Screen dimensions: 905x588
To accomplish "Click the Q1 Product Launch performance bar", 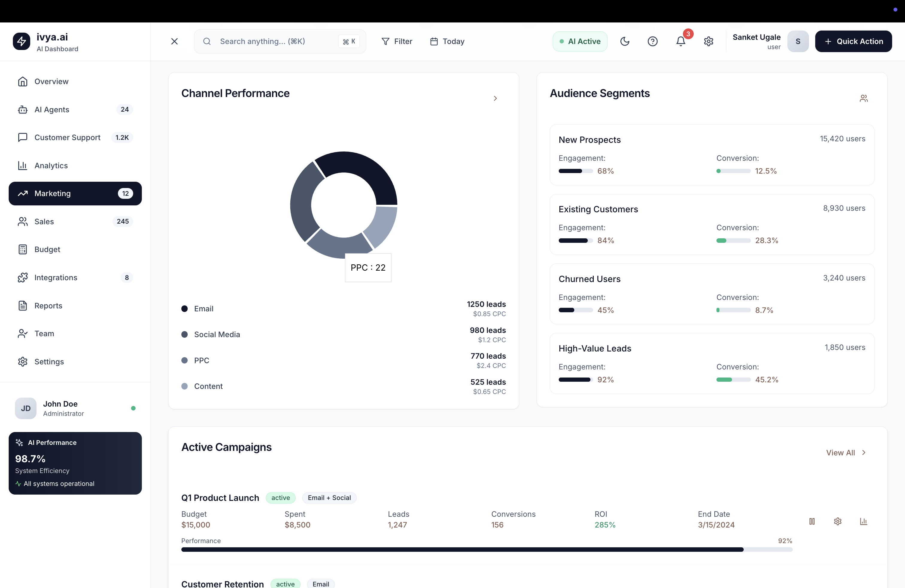I will point(487,550).
